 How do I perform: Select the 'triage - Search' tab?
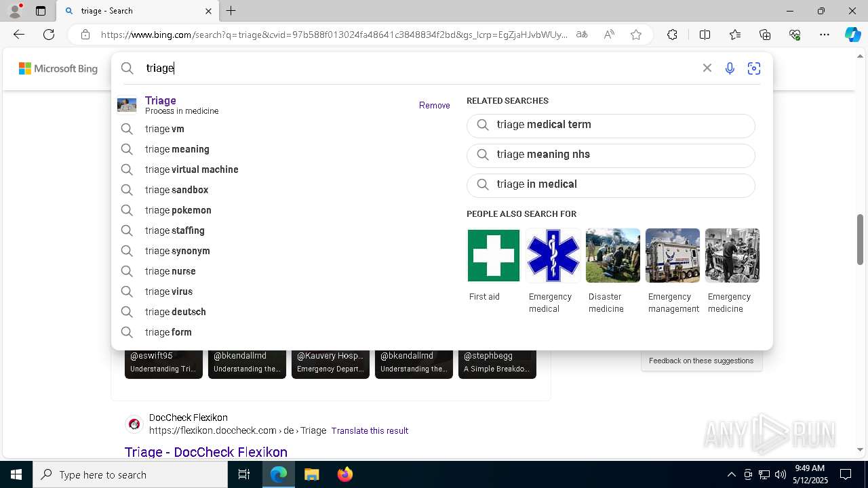(136, 11)
